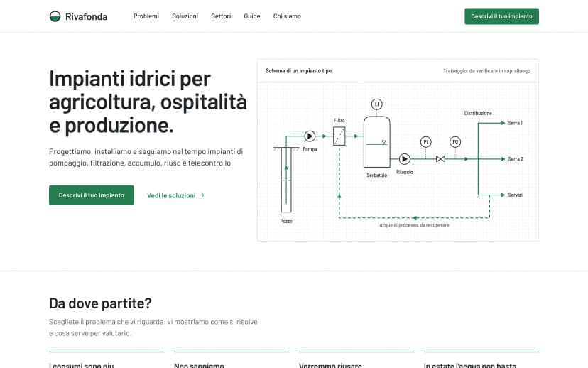Click the Pozzo label text
This screenshot has width=588, height=368.
tap(286, 222)
